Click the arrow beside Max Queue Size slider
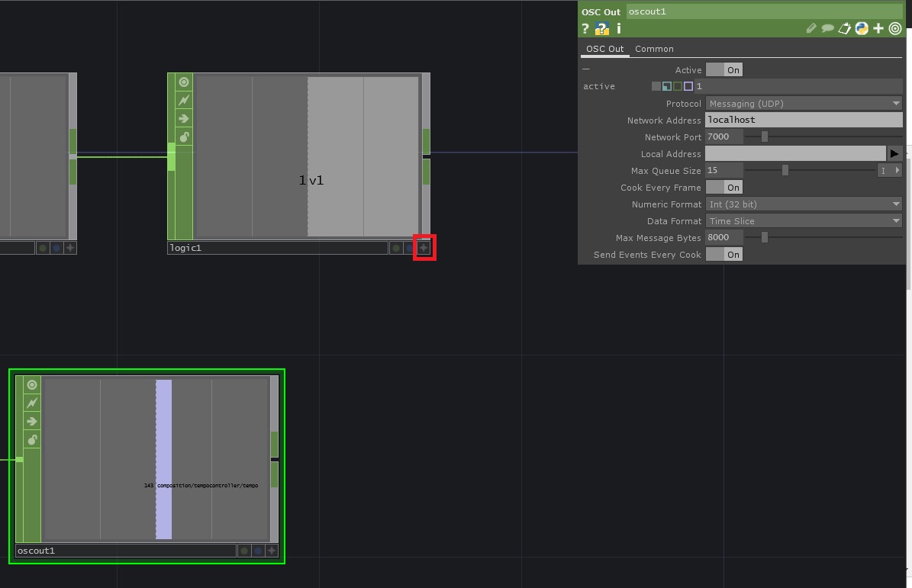The height and width of the screenshot is (588, 912). 897,171
